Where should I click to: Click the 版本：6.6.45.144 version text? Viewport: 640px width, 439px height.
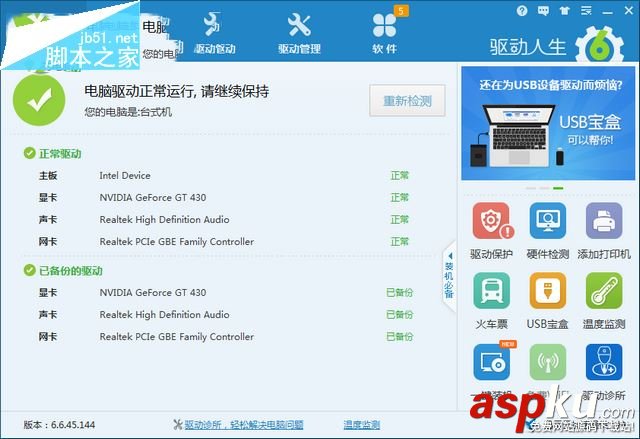[x=59, y=425]
